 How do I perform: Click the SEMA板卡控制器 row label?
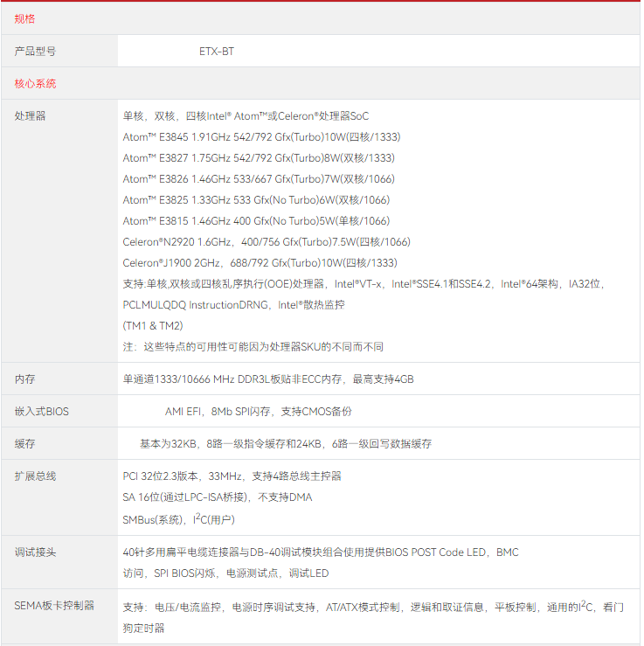(x=54, y=605)
